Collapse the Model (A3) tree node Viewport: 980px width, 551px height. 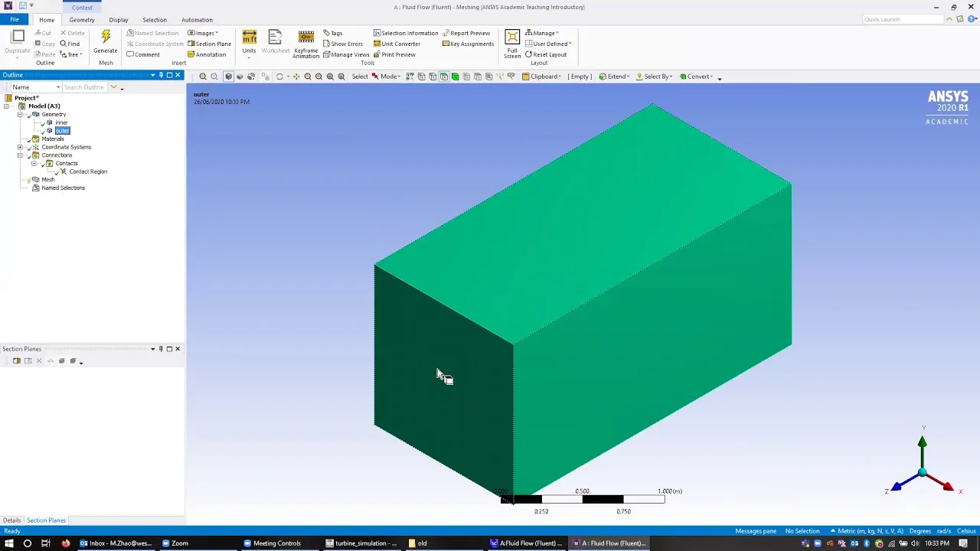tap(7, 106)
